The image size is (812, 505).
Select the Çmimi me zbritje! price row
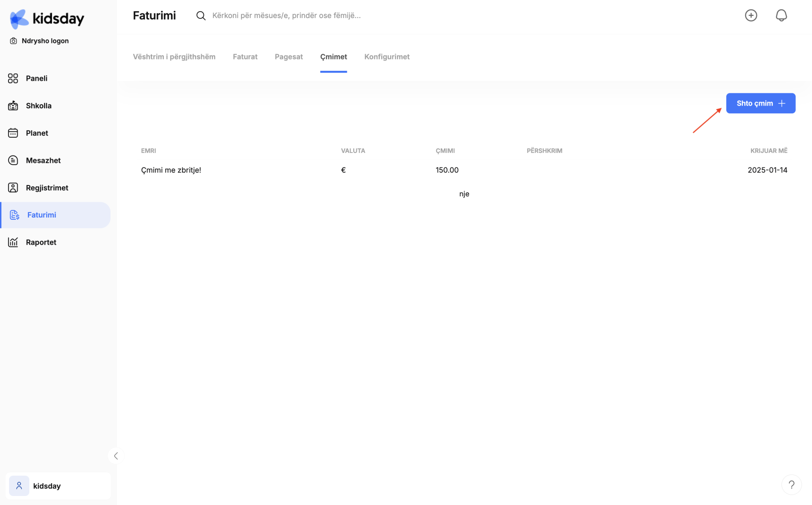tap(171, 170)
